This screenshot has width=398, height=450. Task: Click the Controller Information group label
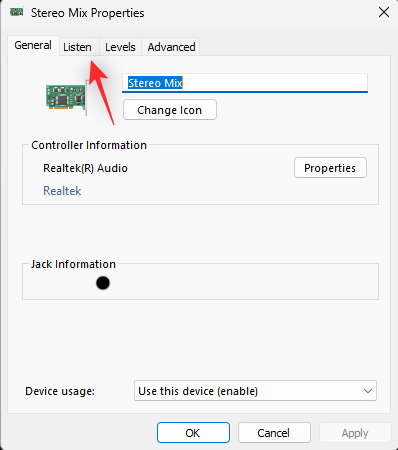click(89, 145)
